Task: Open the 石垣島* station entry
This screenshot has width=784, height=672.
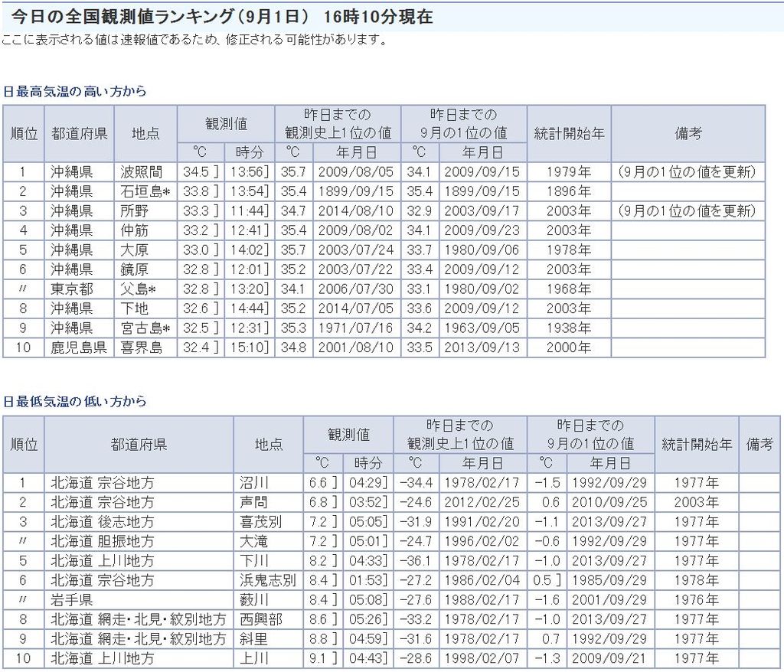Action: [145, 191]
